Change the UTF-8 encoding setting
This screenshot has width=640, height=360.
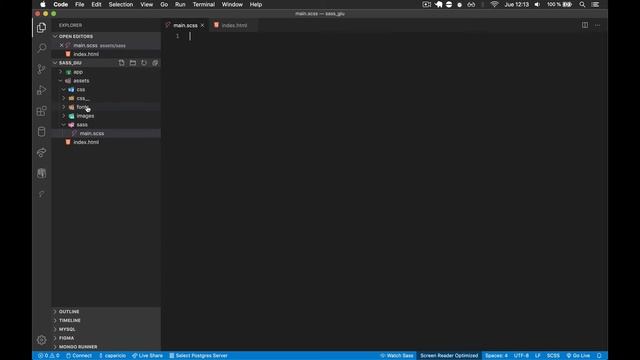coord(521,356)
